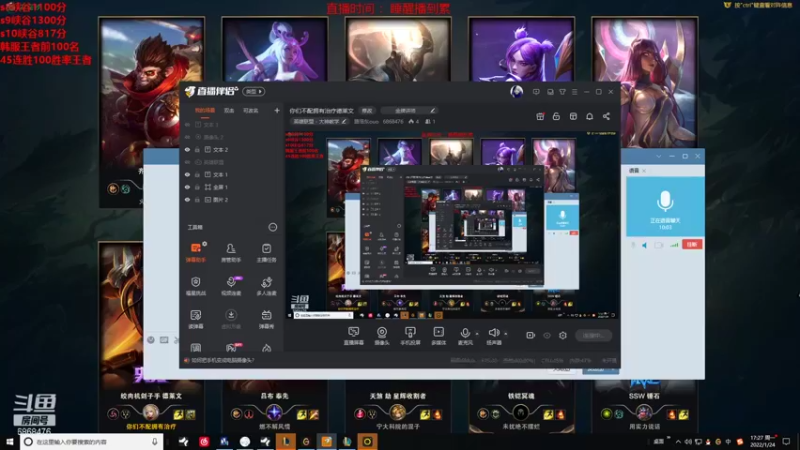Toggle preview eye icon in bottom bar
The width and height of the screenshot is (800, 450).
tap(546, 335)
